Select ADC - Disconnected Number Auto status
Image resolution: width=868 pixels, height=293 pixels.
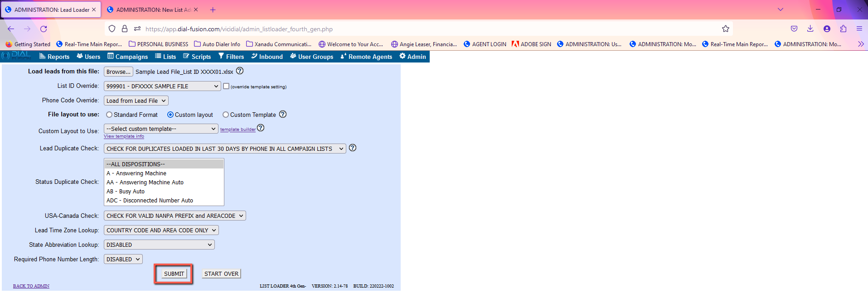tap(164, 200)
